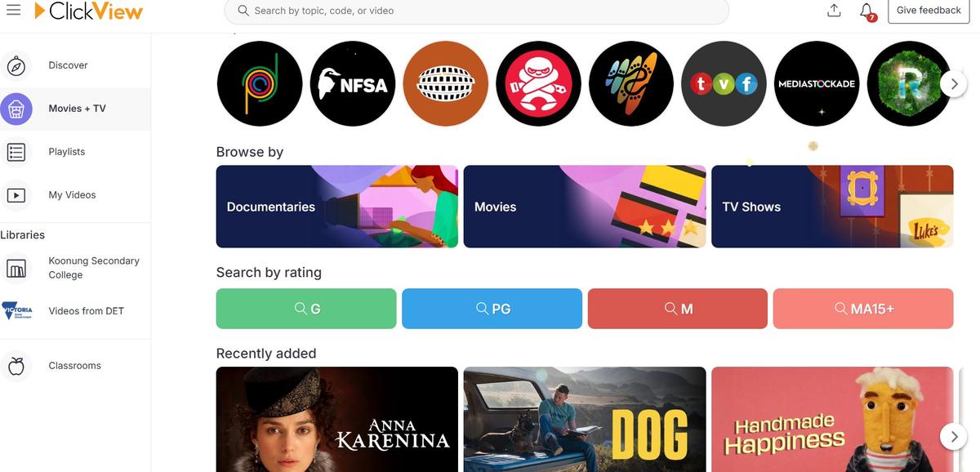Click the Classrooms apple icon
This screenshot has height=472, width=980.
point(16,366)
